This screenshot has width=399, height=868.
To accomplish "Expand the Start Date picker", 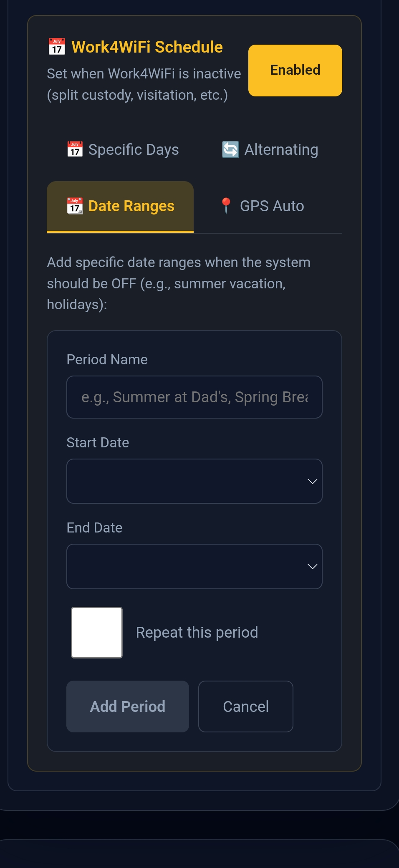I will click(194, 481).
